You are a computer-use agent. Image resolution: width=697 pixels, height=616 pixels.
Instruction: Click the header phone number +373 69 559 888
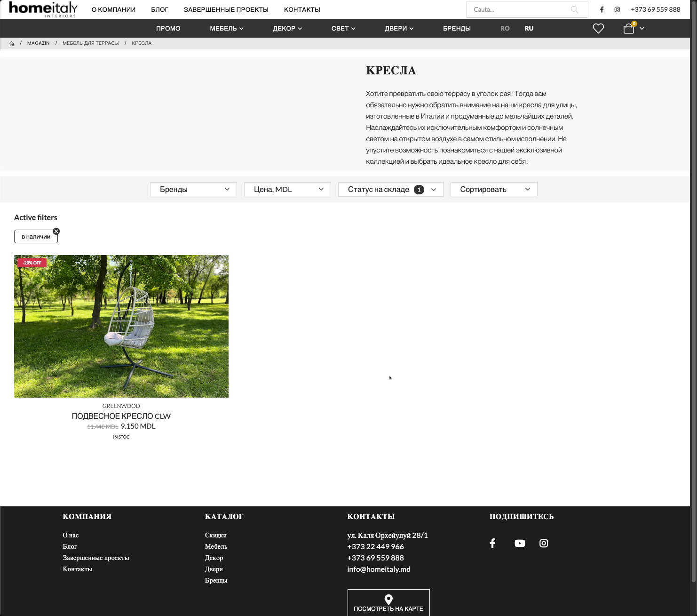pos(656,9)
